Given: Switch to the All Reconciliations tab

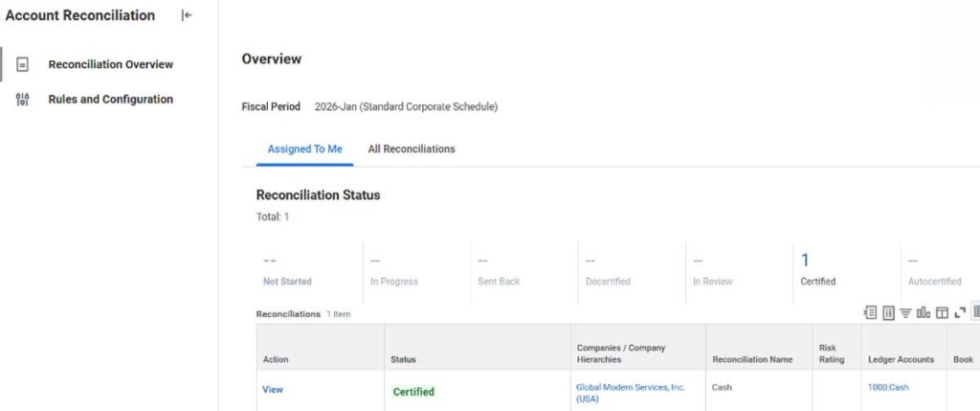Looking at the screenshot, I should 412,149.
